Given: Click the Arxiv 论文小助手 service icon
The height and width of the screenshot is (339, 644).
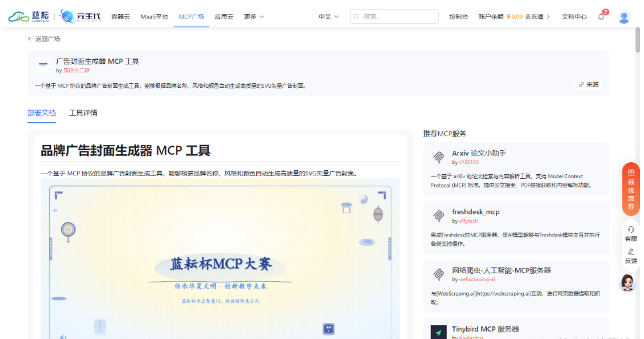Looking at the screenshot, I should [438, 158].
